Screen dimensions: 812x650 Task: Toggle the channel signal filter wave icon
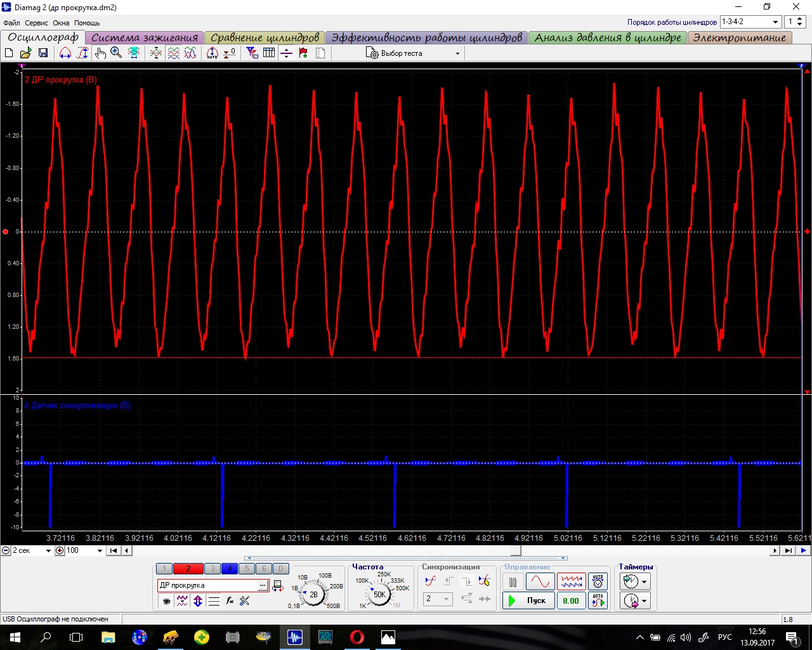click(182, 600)
